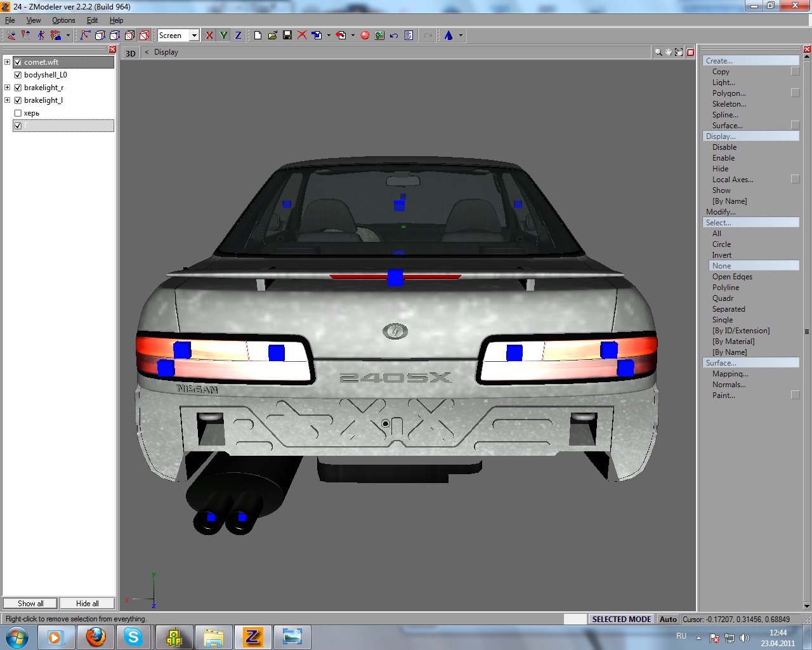Click the shaded cube level icon
This screenshot has width=812, height=650.
click(x=129, y=36)
